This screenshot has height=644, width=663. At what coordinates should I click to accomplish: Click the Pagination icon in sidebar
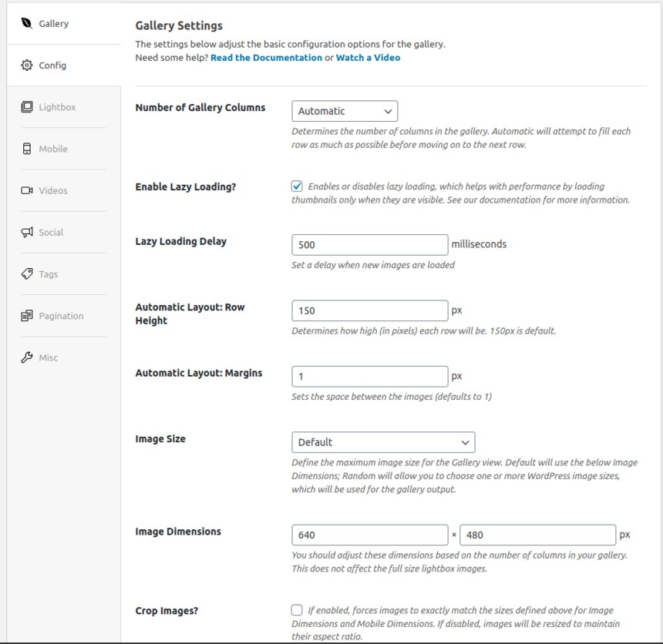(27, 316)
